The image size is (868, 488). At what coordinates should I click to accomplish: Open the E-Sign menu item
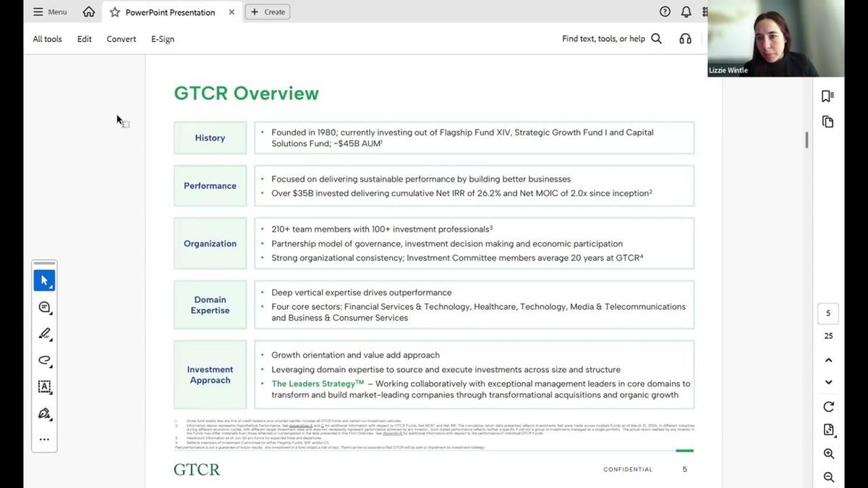tap(163, 39)
